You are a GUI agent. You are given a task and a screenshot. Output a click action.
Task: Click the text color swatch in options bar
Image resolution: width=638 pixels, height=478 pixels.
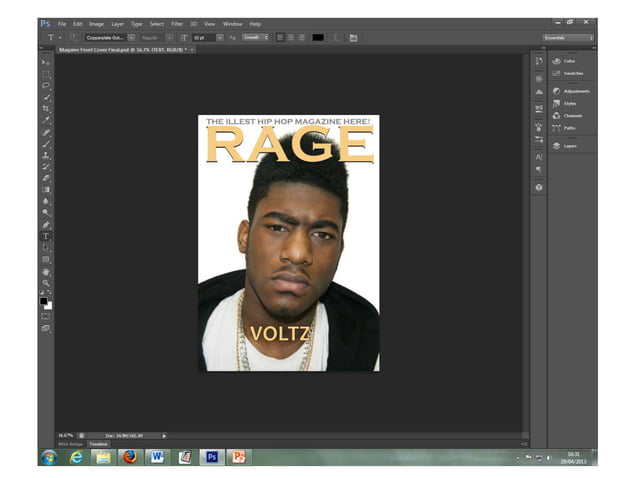tap(318, 37)
